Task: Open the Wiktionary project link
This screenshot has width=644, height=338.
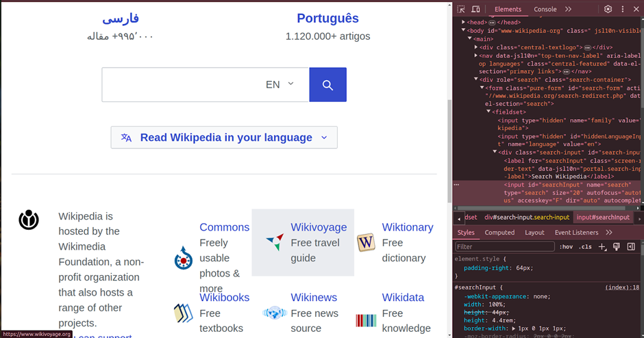Action: point(408,227)
